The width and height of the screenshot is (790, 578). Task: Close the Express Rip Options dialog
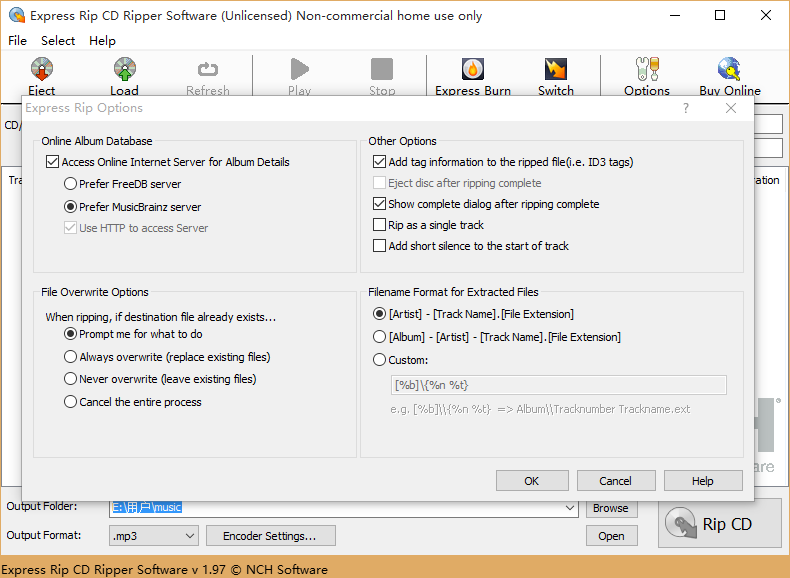pyautogui.click(x=731, y=108)
